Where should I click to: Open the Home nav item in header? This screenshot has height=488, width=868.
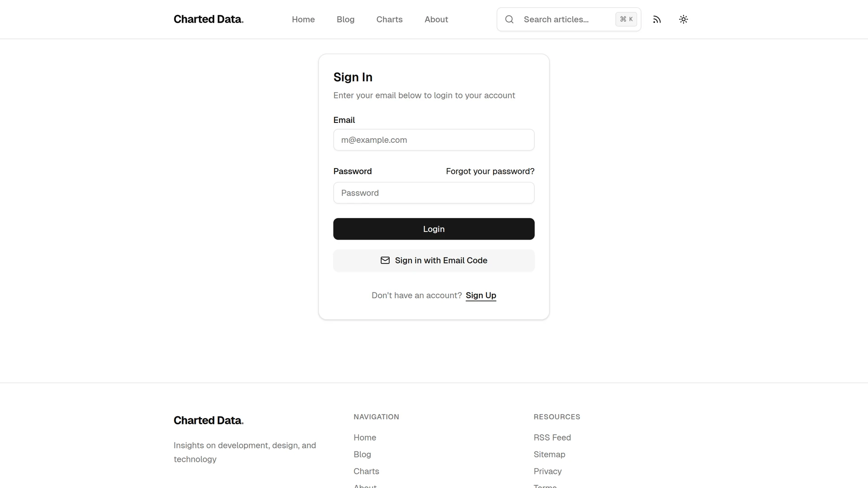click(303, 19)
